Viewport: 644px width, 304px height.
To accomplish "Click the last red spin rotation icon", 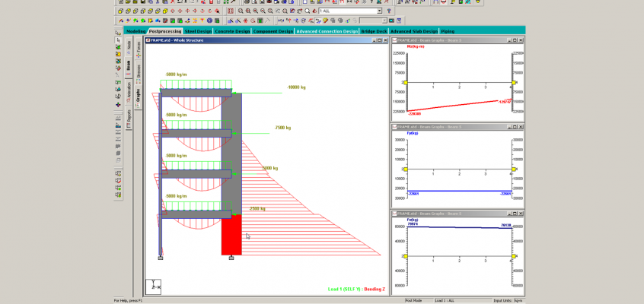I will (x=210, y=11).
